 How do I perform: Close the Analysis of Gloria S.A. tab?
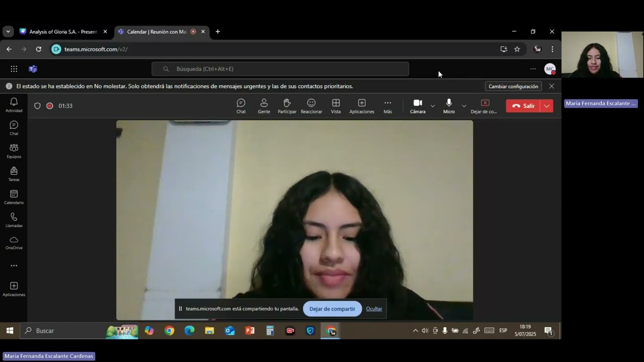(105, 32)
